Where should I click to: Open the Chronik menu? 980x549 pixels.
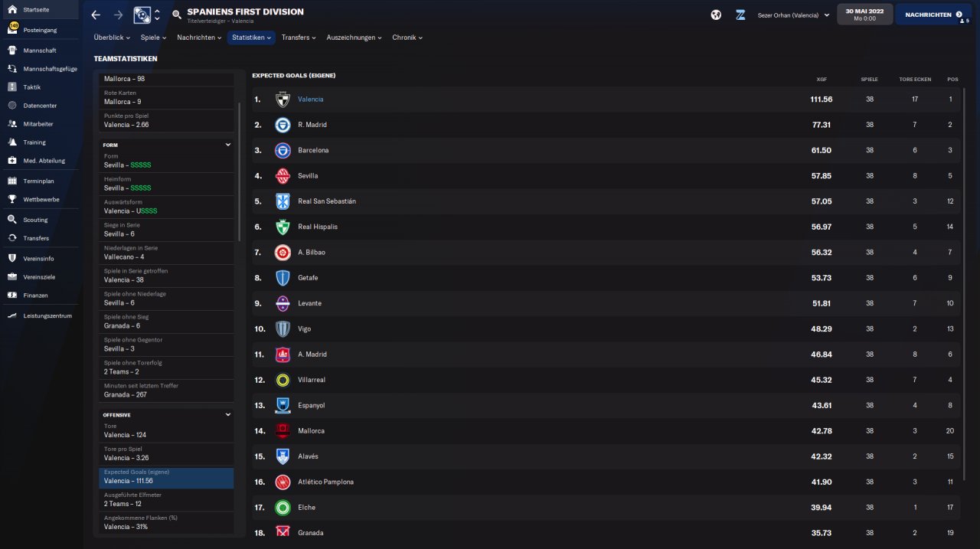tap(407, 38)
